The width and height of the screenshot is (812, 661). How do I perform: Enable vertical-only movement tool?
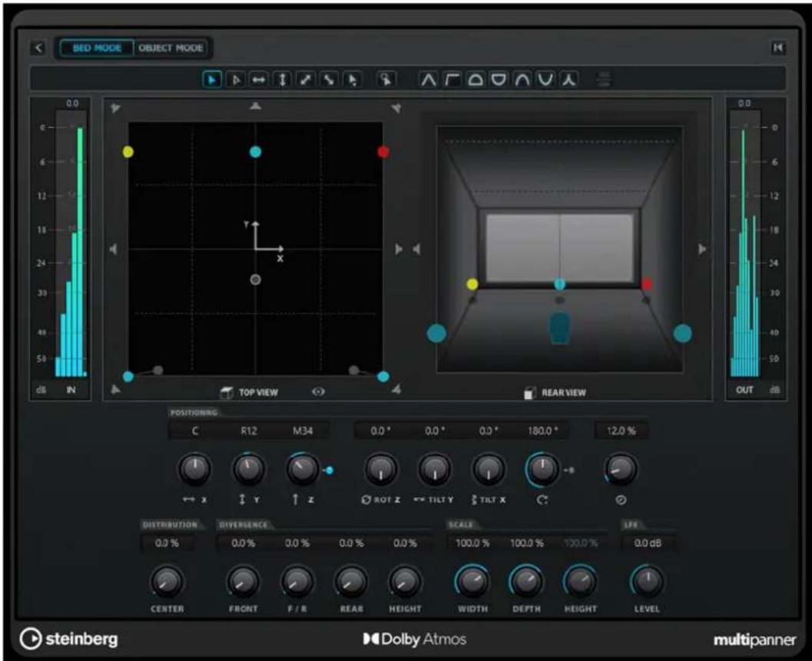pyautogui.click(x=282, y=80)
